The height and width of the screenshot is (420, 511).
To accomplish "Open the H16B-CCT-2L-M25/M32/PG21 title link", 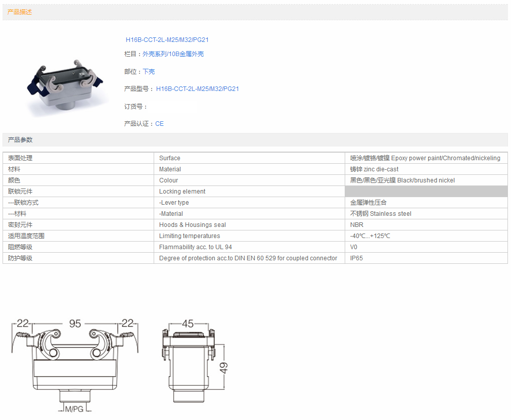I will (x=167, y=40).
